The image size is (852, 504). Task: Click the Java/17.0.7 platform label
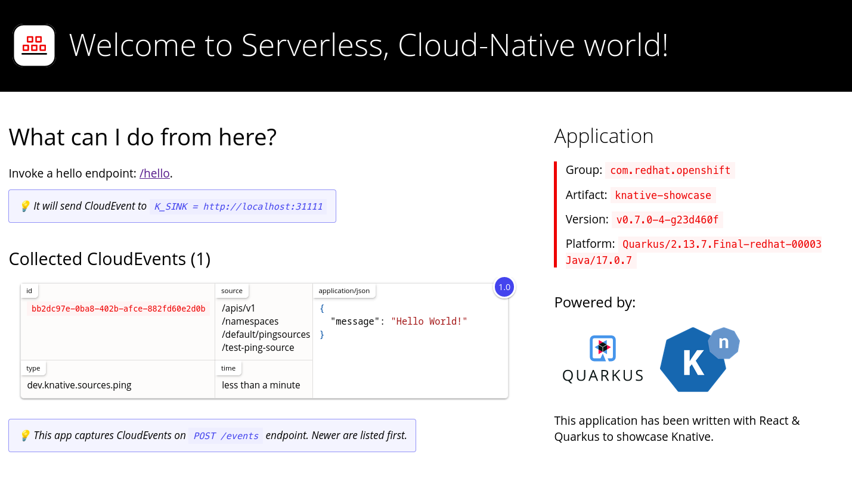point(599,260)
